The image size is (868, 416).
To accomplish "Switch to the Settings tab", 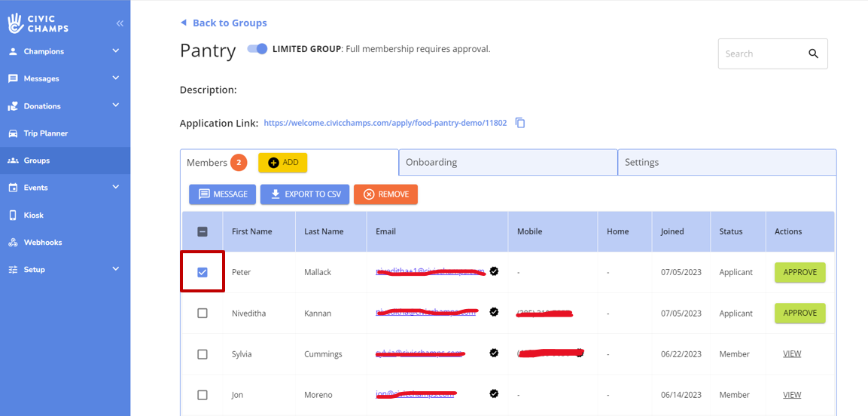I will pyautogui.click(x=726, y=162).
